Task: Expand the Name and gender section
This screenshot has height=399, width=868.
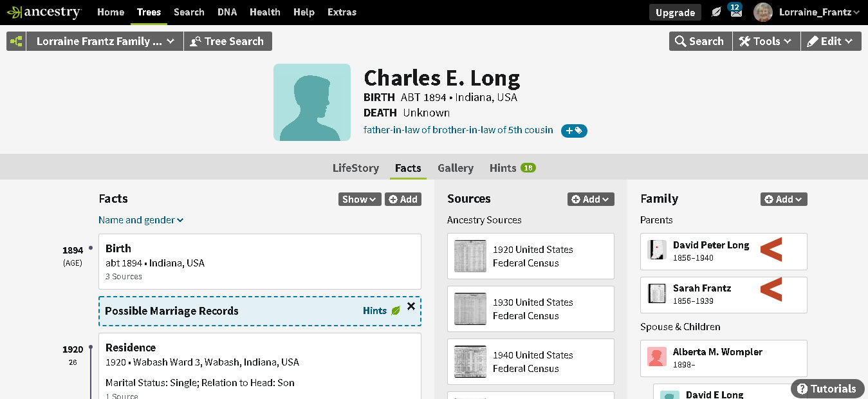Action: (x=141, y=220)
